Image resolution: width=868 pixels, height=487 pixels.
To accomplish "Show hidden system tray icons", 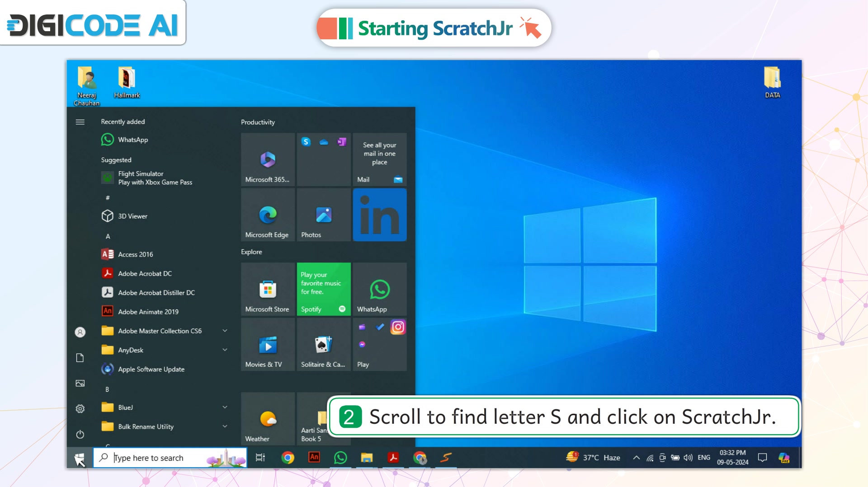I will (x=636, y=458).
